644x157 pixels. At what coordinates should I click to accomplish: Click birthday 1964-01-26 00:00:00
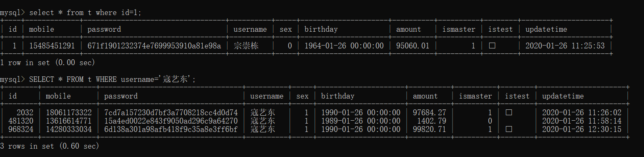tap(344, 46)
